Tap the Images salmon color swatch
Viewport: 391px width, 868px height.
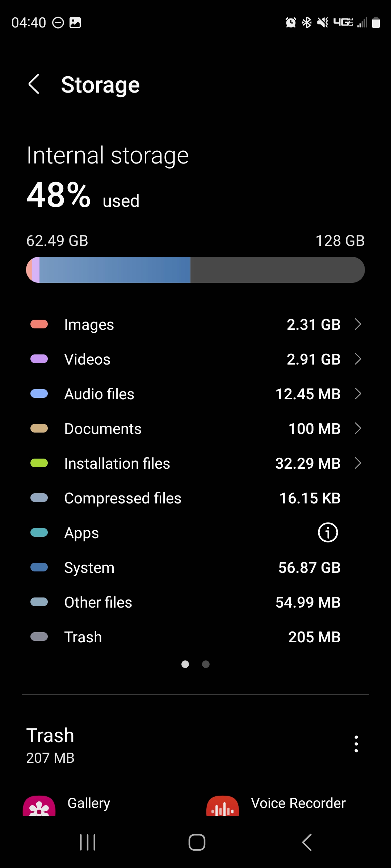(x=39, y=324)
